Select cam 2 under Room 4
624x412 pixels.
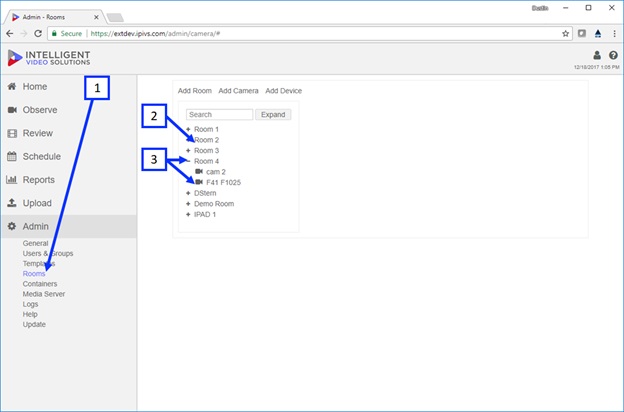pyautogui.click(x=216, y=172)
